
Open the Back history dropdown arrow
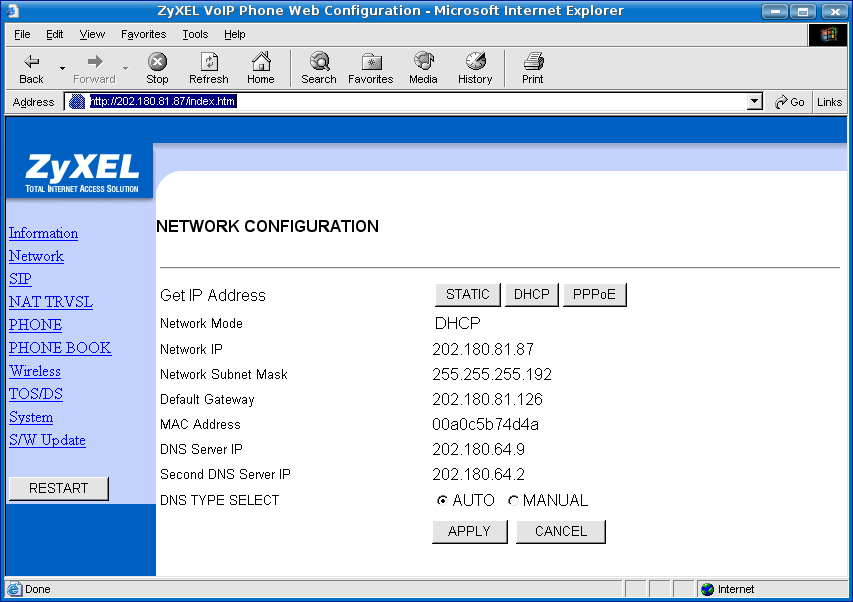tap(62, 69)
